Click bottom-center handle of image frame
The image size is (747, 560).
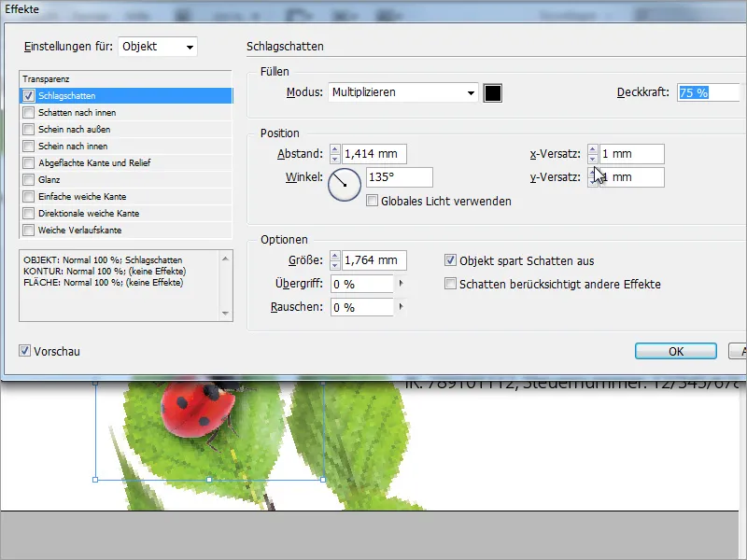point(209,480)
